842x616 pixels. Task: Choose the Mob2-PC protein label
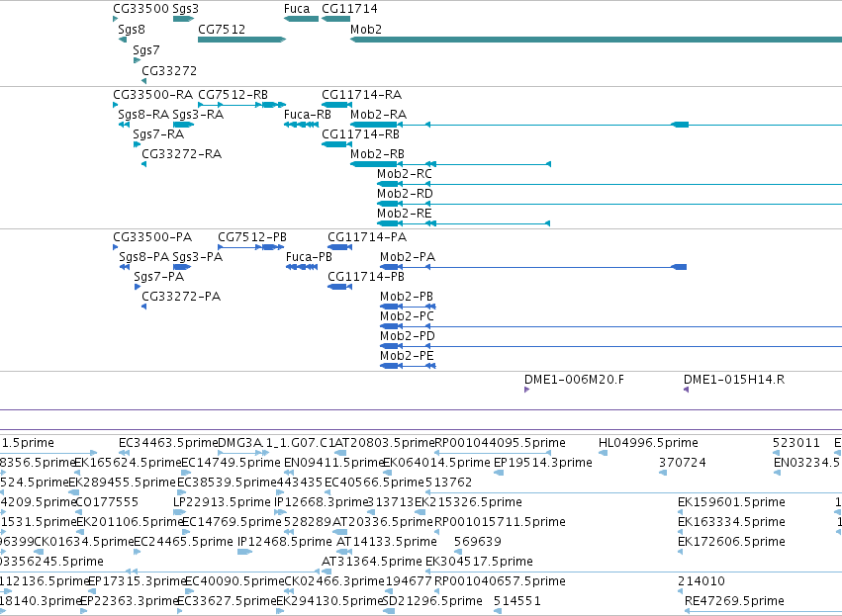tap(407, 316)
